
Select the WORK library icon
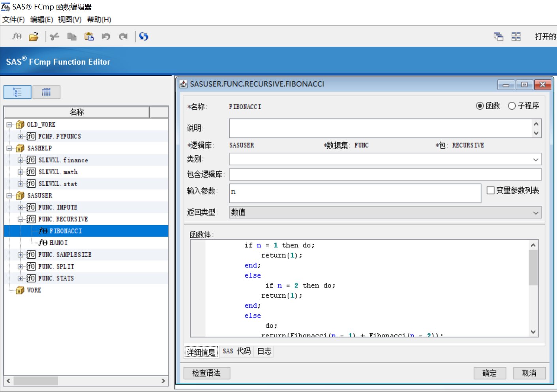20,290
